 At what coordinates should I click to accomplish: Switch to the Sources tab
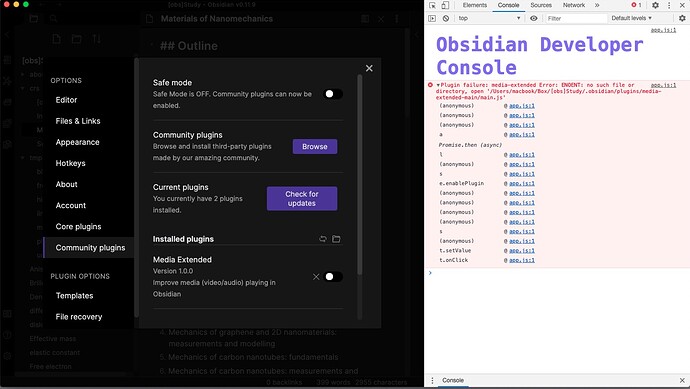(x=541, y=5)
